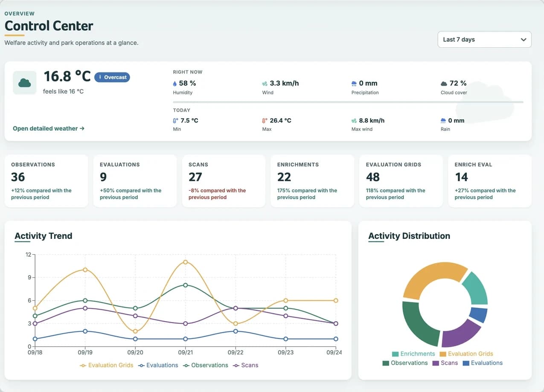Click the 26.4 °C max value
The width and height of the screenshot is (544, 392).
coord(280,120)
